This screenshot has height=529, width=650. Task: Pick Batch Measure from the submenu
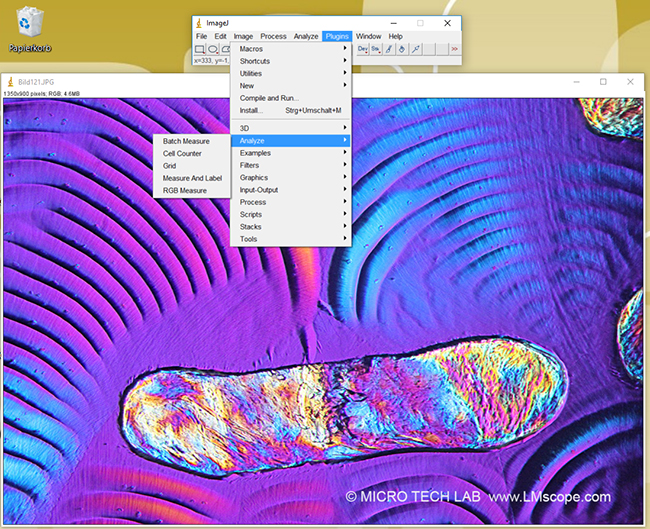tap(186, 141)
